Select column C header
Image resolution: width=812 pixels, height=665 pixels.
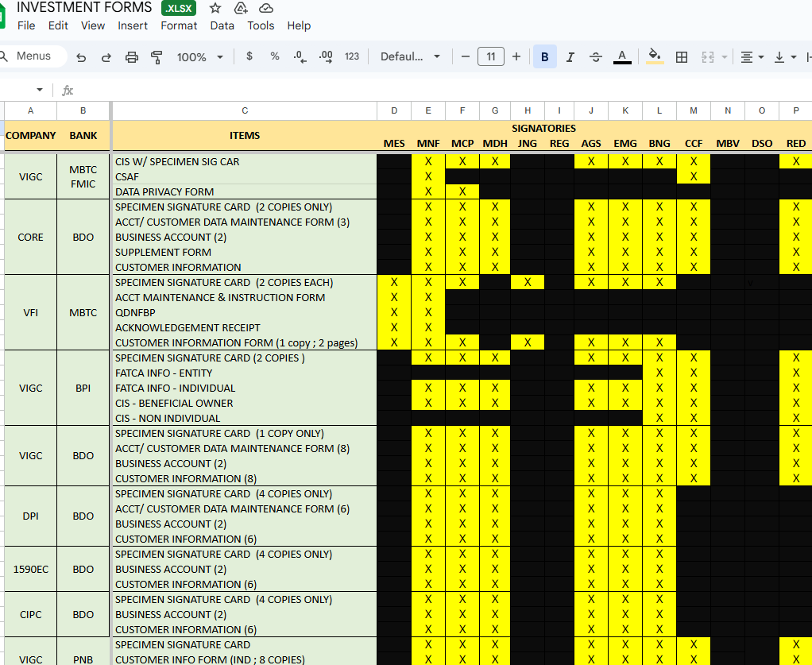pyautogui.click(x=245, y=111)
